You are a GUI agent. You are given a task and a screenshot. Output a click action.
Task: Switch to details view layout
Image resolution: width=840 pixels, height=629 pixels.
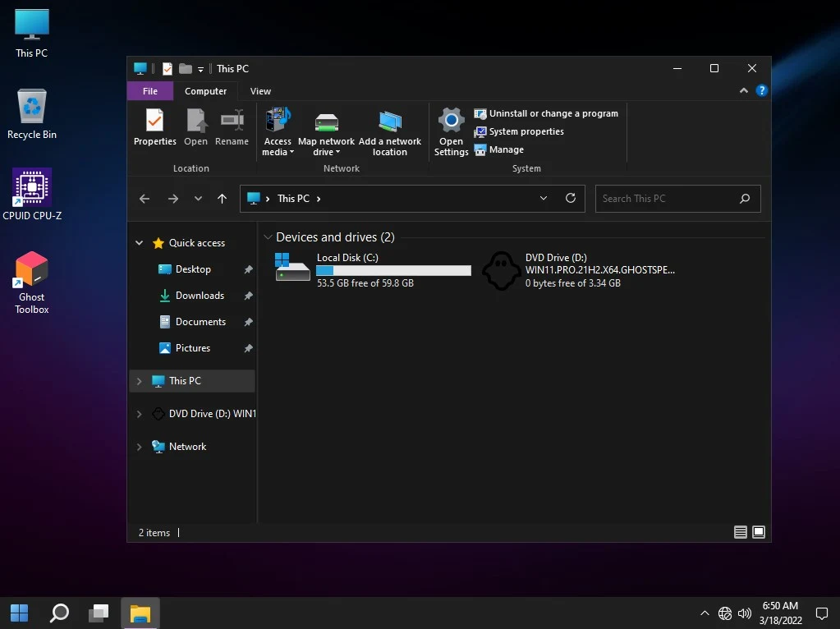pyautogui.click(x=741, y=532)
